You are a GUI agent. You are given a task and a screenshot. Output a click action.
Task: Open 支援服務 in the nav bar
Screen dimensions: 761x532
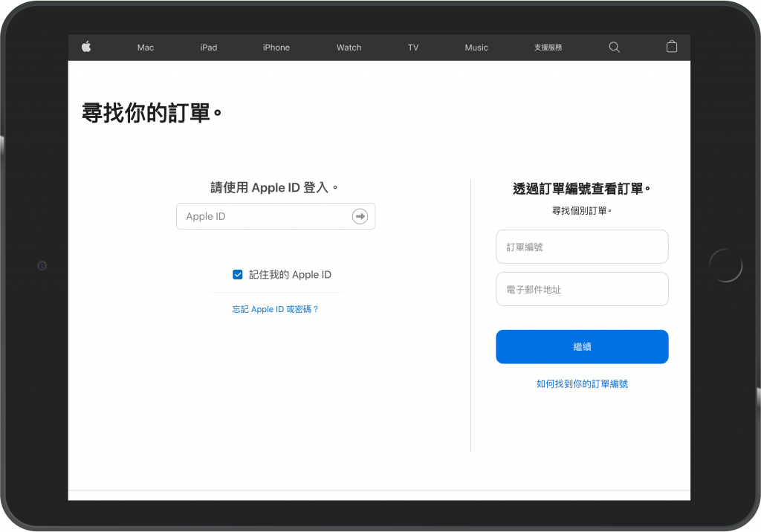point(548,48)
